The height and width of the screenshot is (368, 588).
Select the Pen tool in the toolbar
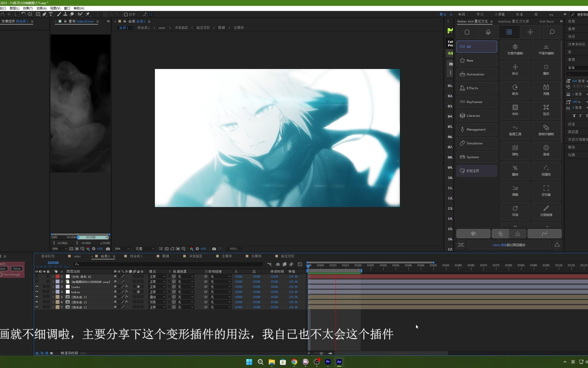pyautogui.click(x=44, y=15)
